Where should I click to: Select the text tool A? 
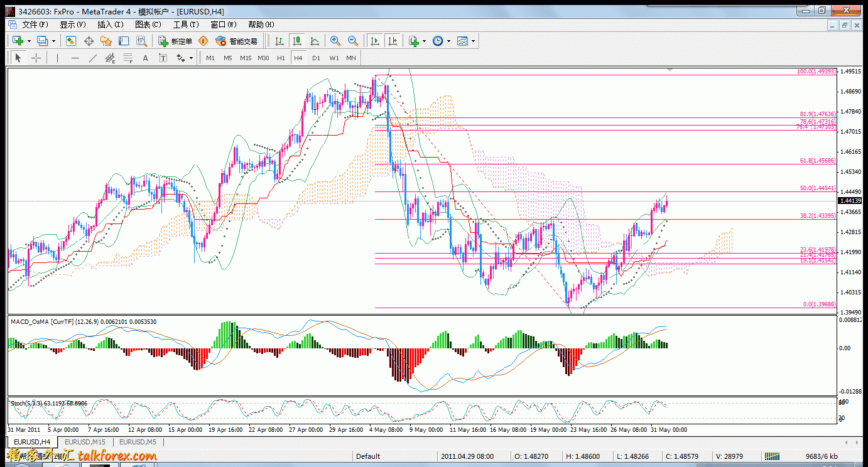pos(145,58)
